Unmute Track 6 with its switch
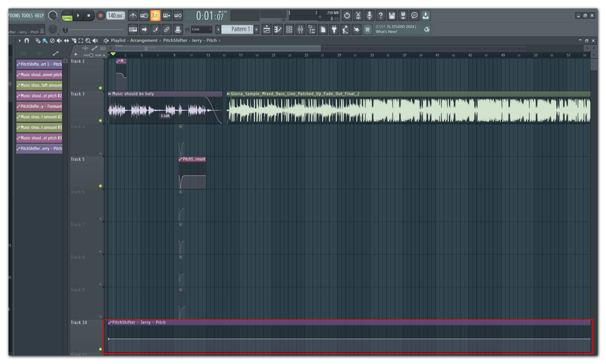Image resolution: width=606 pixels, height=364 pixels. click(100, 219)
